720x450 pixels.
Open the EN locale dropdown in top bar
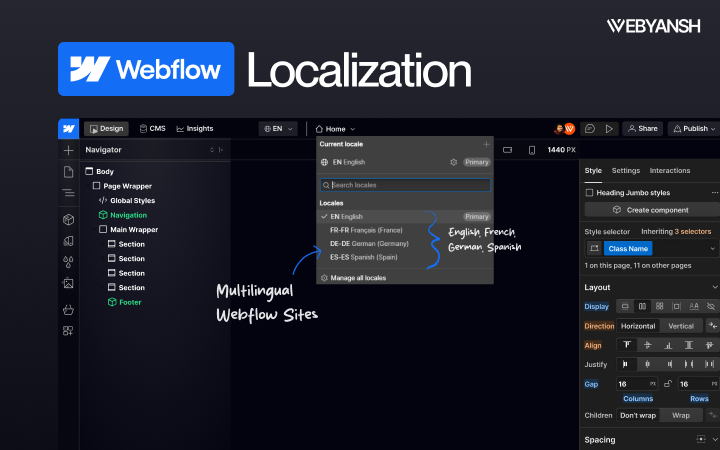click(278, 129)
